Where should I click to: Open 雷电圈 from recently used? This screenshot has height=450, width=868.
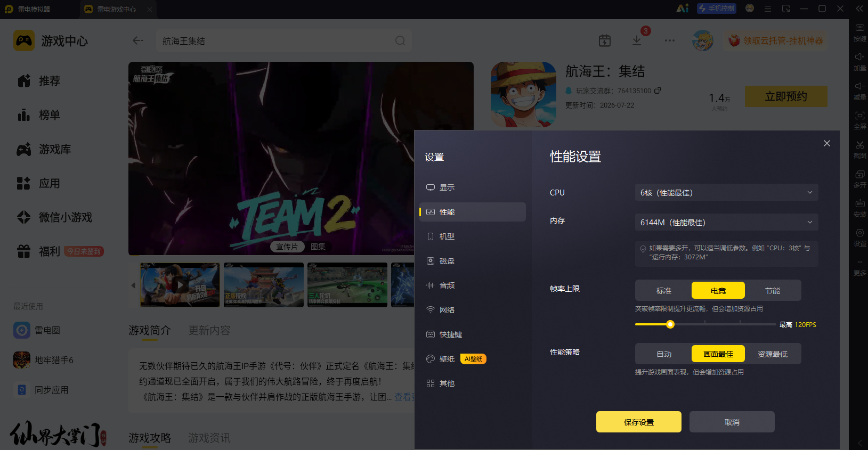(x=37, y=330)
